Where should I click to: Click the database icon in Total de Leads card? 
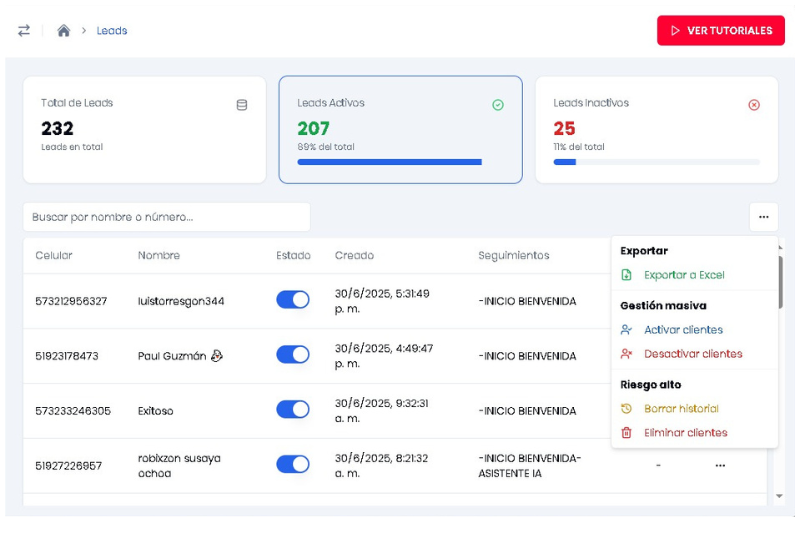(x=241, y=105)
